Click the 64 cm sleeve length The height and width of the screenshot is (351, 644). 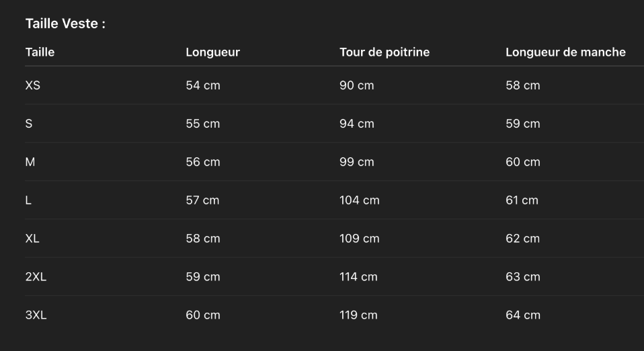click(x=522, y=315)
